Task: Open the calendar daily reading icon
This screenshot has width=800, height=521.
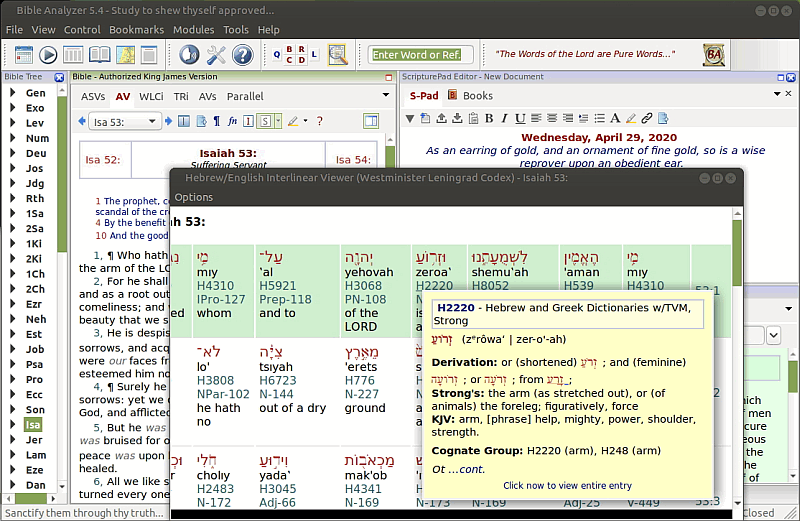Action: (23, 55)
